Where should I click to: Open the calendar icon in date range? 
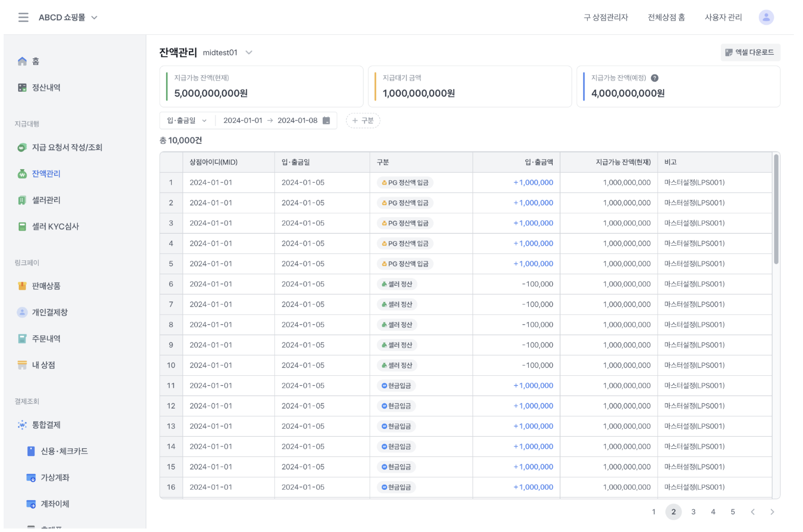coord(326,121)
